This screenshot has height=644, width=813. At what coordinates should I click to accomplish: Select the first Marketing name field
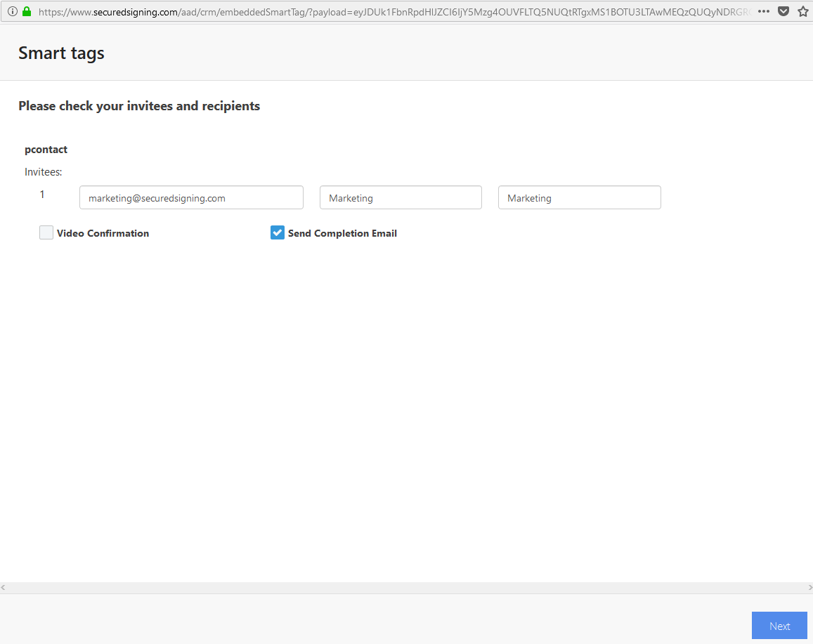(x=401, y=197)
